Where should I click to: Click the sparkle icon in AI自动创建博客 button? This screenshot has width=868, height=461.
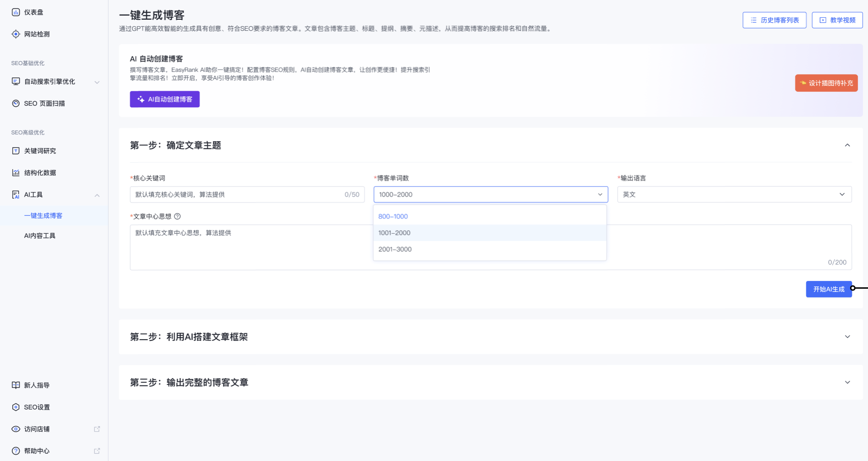pyautogui.click(x=141, y=99)
